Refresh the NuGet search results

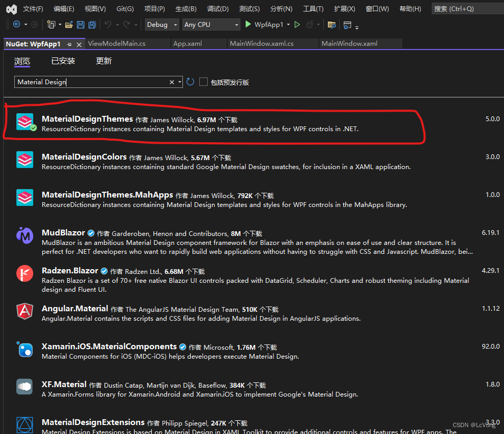pos(190,82)
